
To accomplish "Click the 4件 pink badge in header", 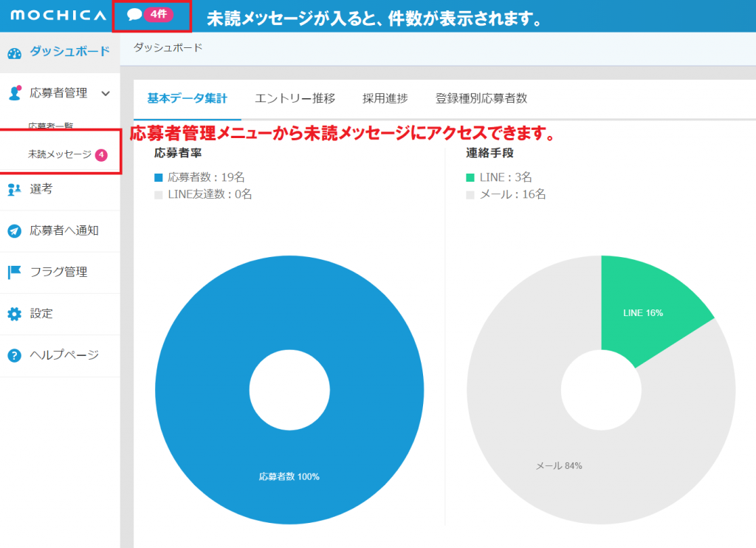I will tap(159, 15).
